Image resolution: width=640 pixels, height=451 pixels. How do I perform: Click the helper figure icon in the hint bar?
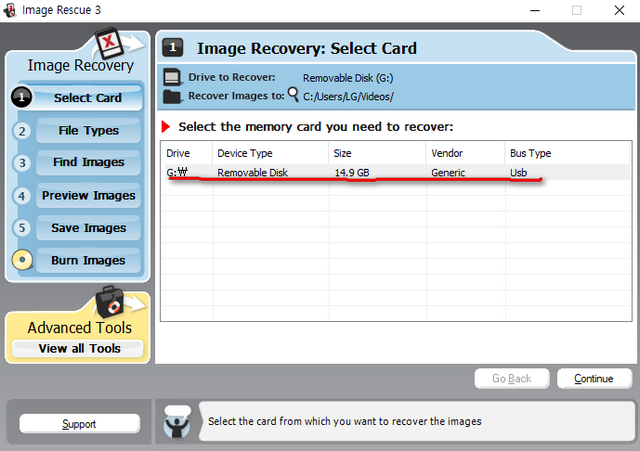pyautogui.click(x=177, y=422)
